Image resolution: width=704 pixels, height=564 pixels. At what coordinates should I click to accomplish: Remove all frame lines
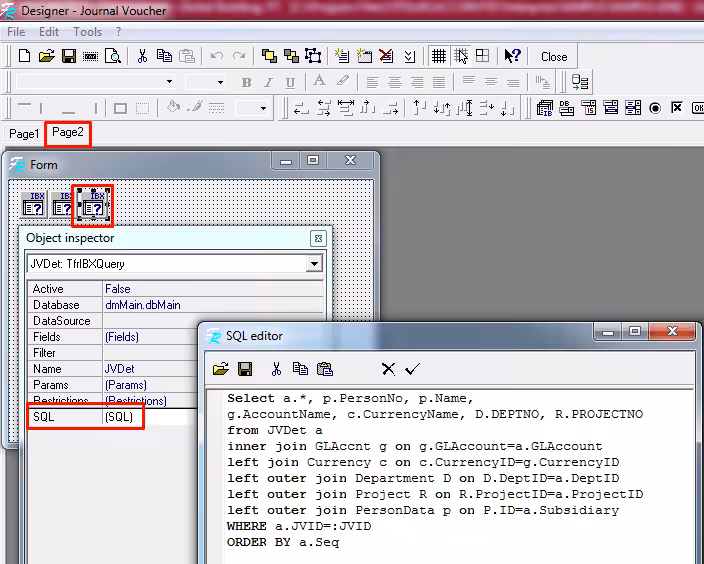click(x=142, y=108)
